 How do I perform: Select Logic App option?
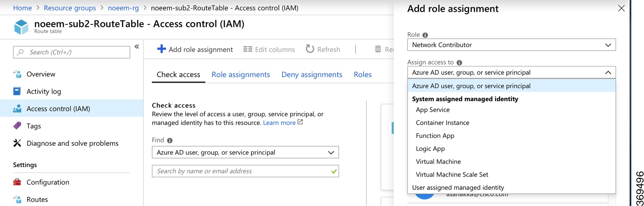click(511, 149)
